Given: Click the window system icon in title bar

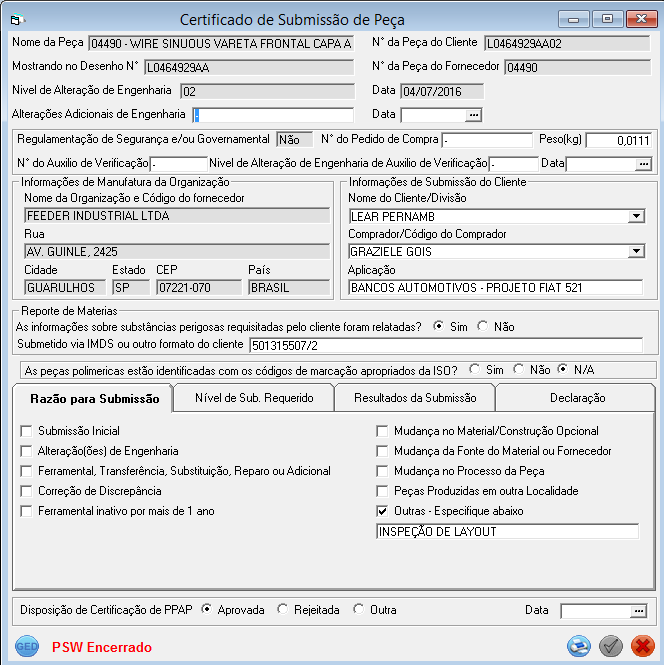Looking at the screenshot, I should (x=17, y=20).
